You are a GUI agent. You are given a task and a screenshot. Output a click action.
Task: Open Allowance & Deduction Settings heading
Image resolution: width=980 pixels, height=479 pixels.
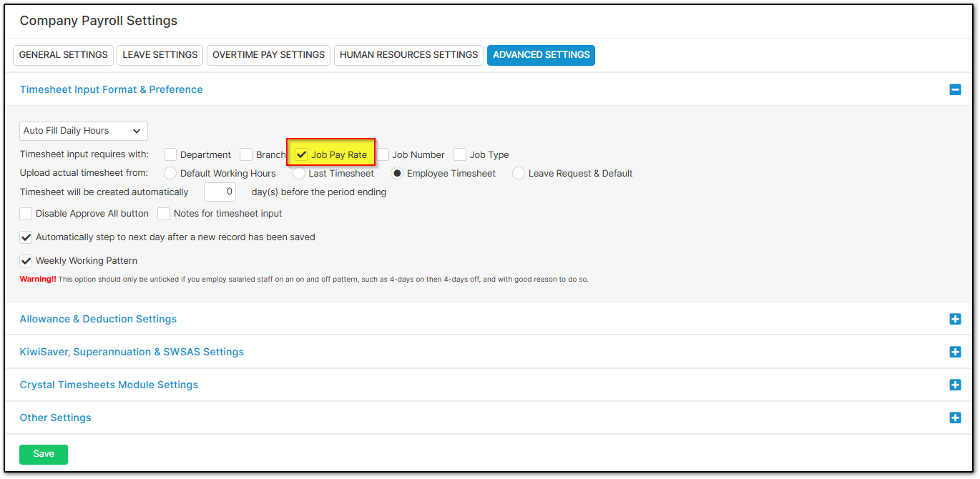pos(98,319)
